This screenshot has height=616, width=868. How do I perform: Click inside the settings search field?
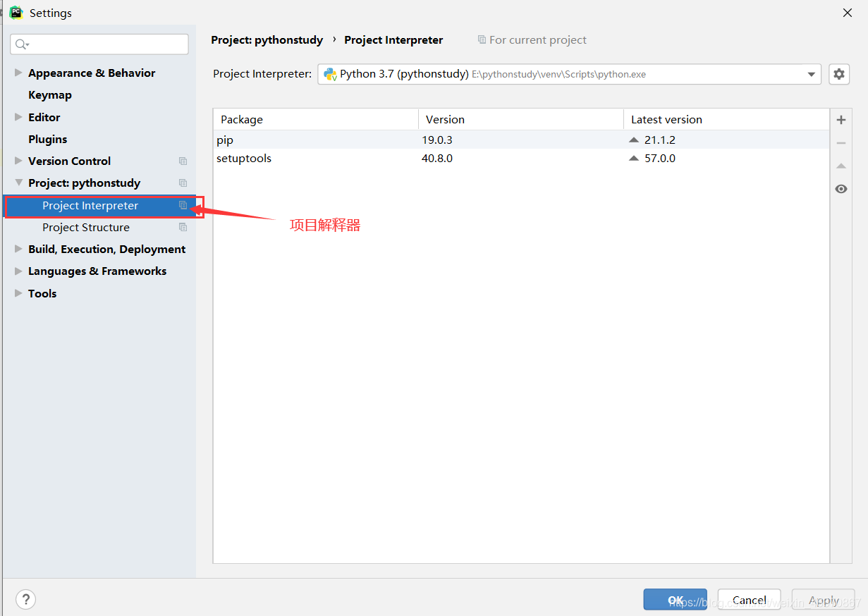99,44
